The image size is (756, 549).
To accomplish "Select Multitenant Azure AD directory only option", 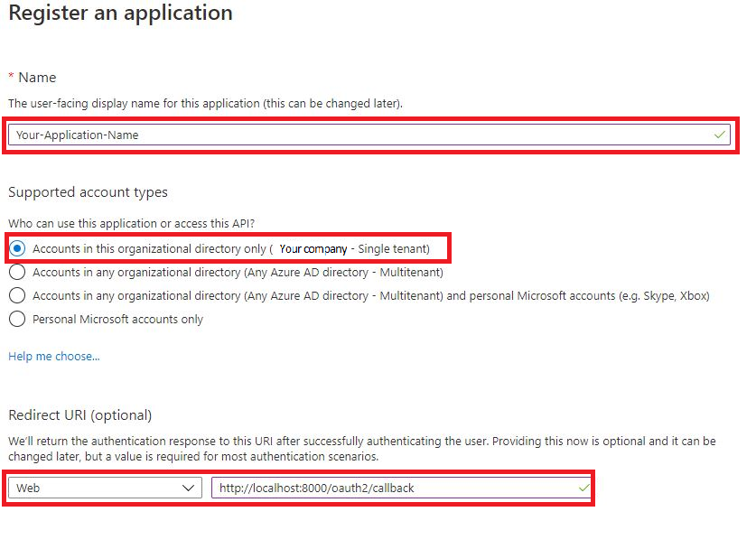I will pos(17,273).
